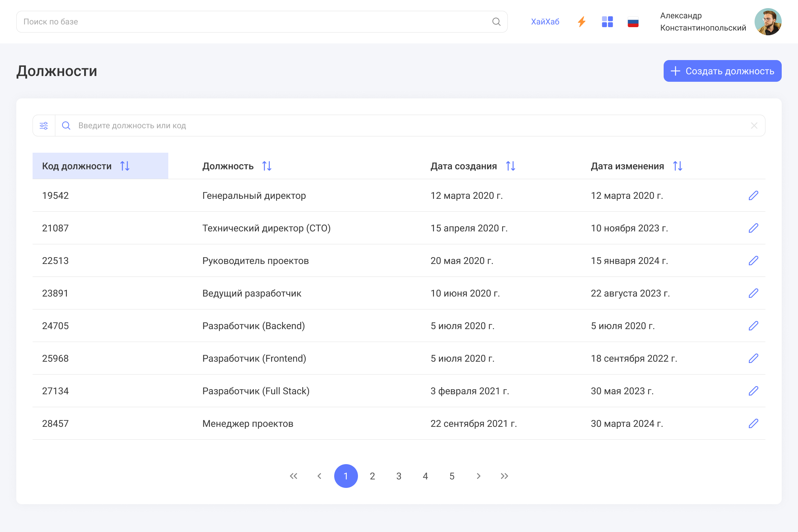The image size is (798, 532).
Task: Click edit pencil for Менеджер проектов
Action: pyautogui.click(x=753, y=423)
